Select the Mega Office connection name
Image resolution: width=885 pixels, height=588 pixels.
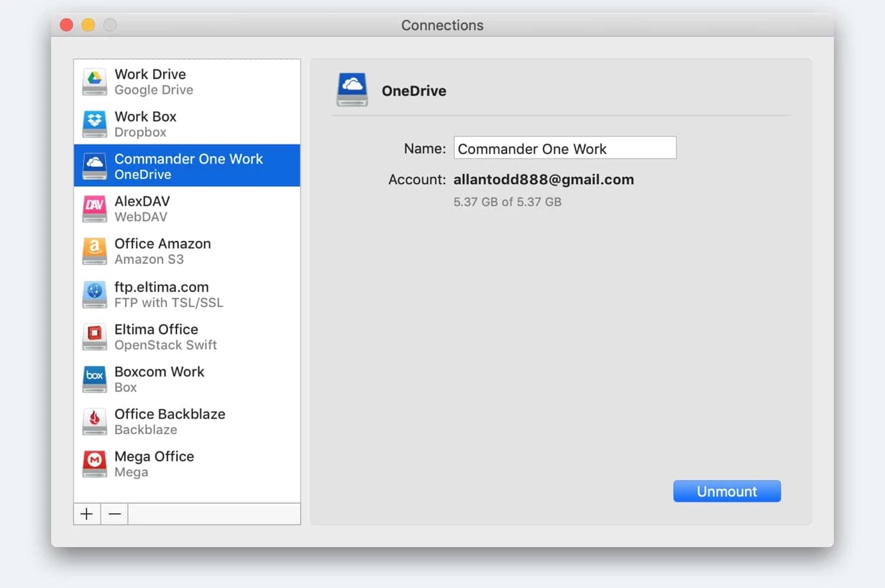(x=154, y=456)
